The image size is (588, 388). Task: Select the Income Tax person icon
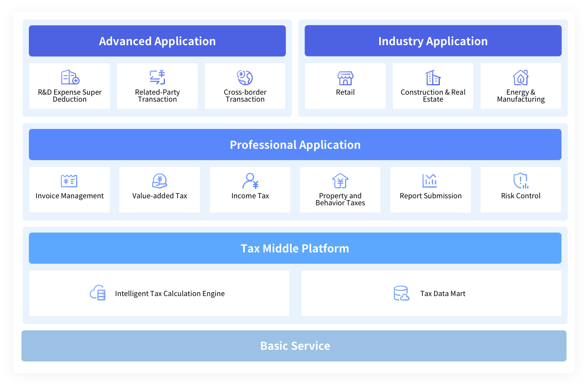pos(250,181)
